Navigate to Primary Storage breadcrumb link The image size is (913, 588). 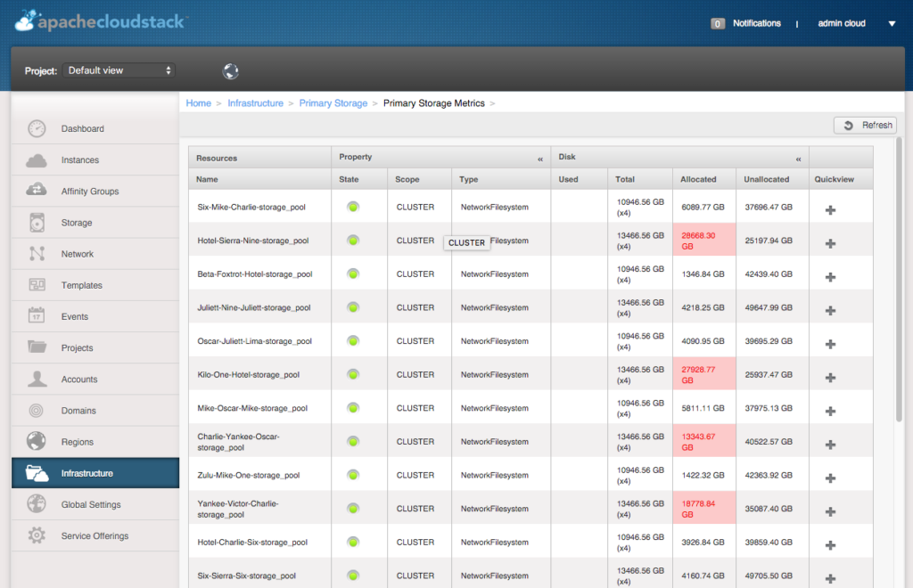point(333,102)
